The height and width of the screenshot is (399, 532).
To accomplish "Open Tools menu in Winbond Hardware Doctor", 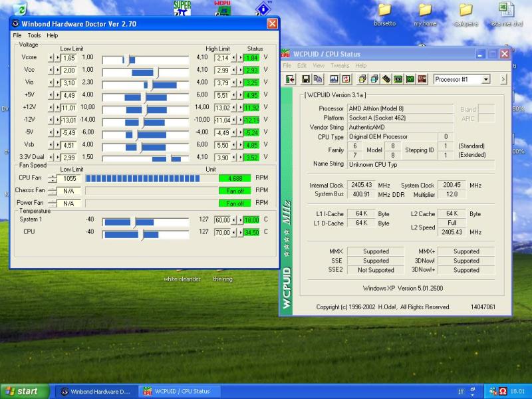I will tap(34, 35).
